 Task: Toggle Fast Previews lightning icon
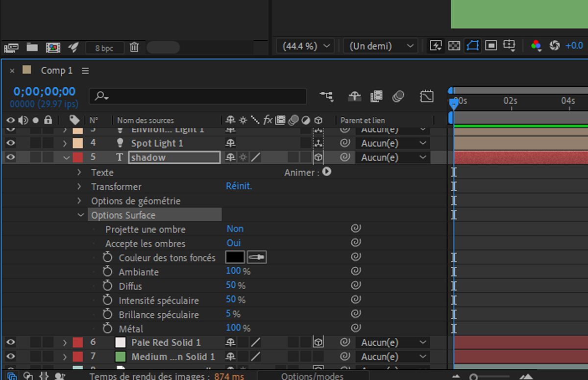pyautogui.click(x=436, y=46)
